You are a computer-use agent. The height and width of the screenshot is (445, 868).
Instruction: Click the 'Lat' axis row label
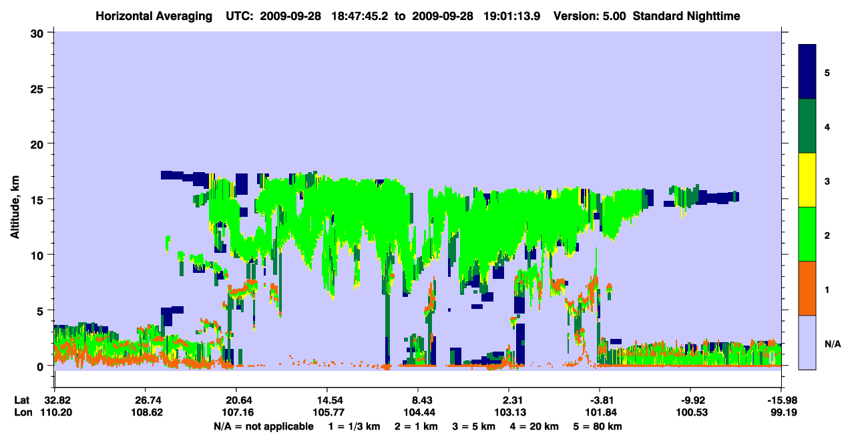[x=22, y=400]
